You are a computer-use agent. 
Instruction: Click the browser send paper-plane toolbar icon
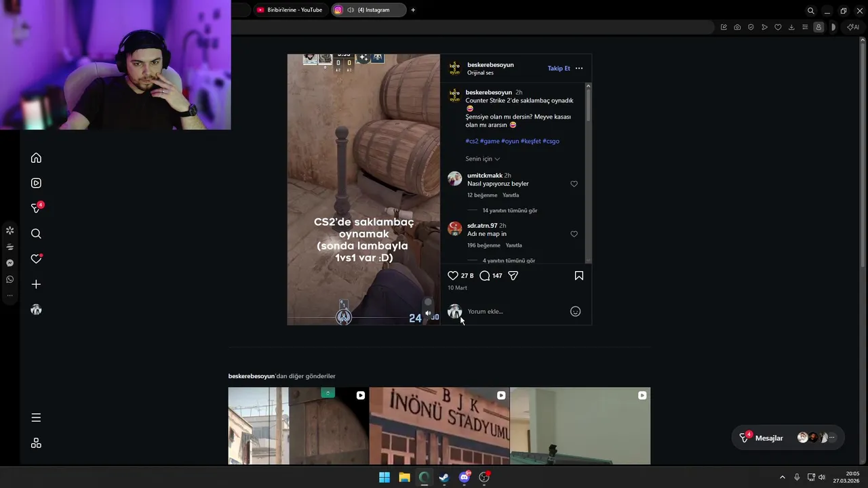click(764, 27)
